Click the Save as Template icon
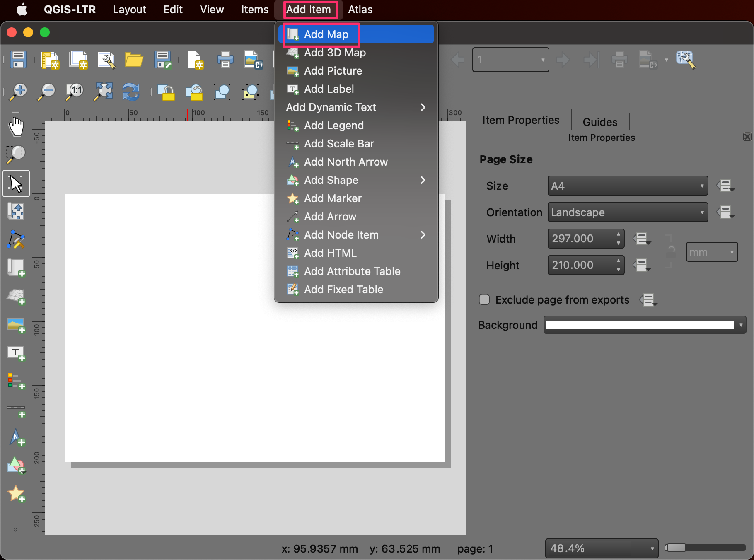The width and height of the screenshot is (754, 560). tap(163, 60)
